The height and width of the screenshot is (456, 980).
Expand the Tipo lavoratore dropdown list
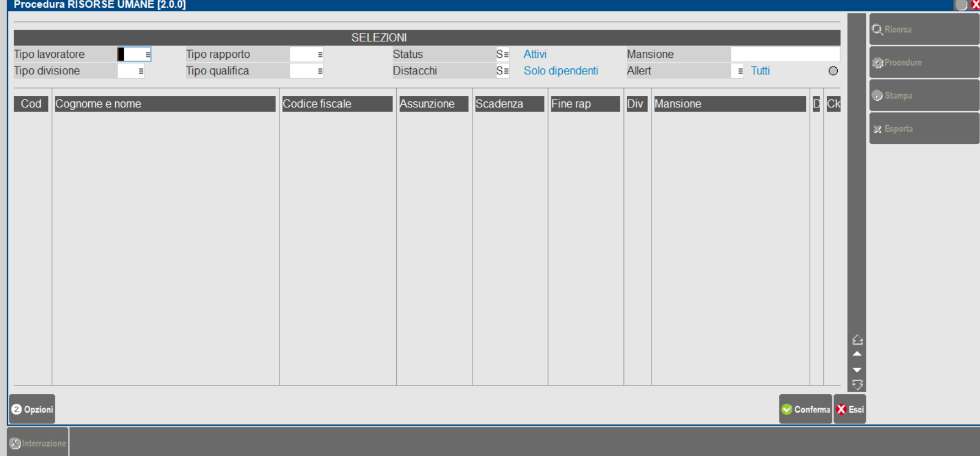pyautogui.click(x=148, y=55)
